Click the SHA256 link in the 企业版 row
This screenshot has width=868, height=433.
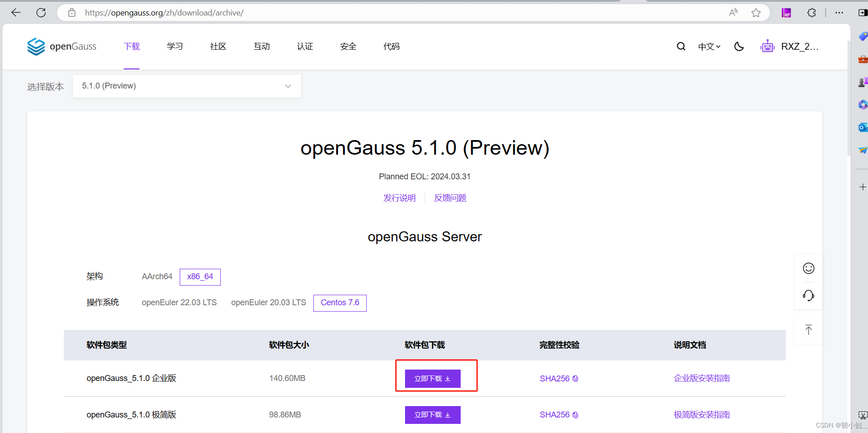click(555, 379)
